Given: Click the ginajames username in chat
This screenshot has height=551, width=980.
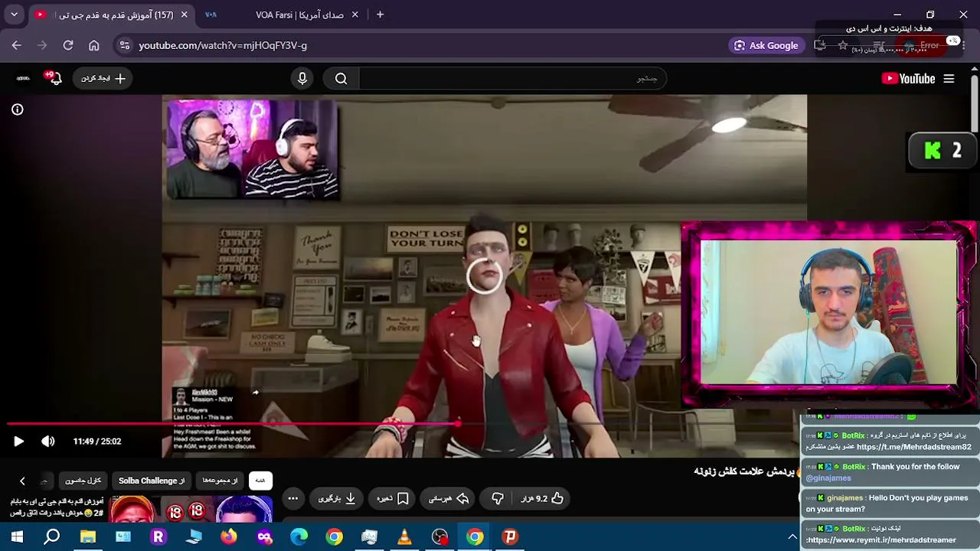Looking at the screenshot, I should (844, 497).
